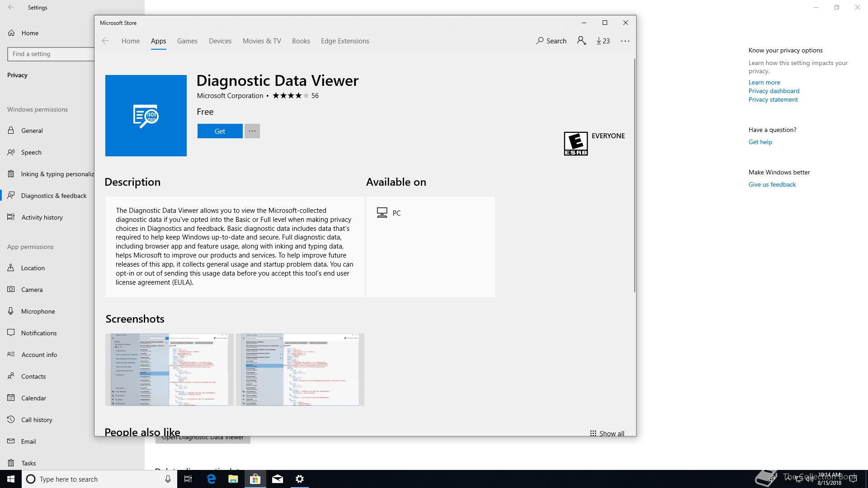
Task: Open the Mail app from the taskbar
Action: click(278, 479)
